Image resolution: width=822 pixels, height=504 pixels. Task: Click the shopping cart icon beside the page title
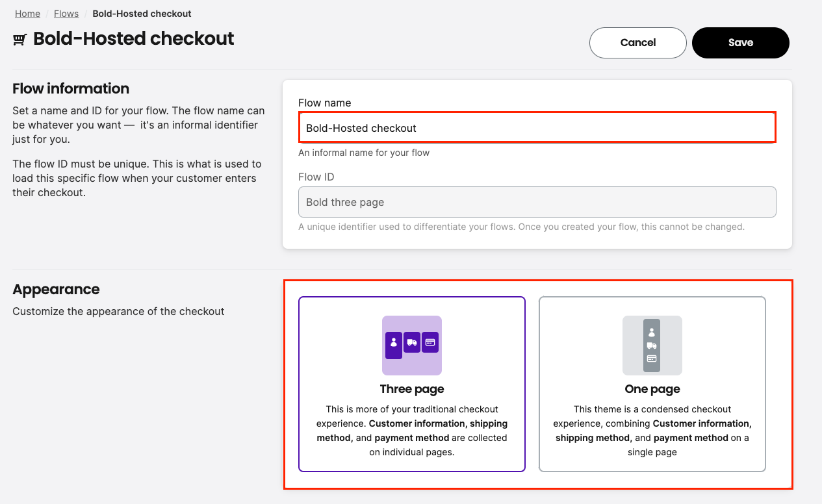click(x=19, y=38)
